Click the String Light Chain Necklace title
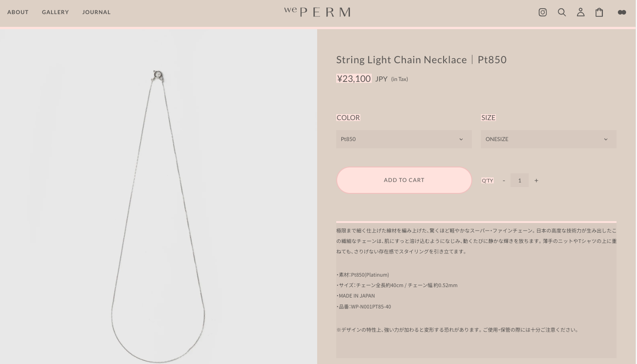Screen dimensions: 637x364 [x=421, y=60]
